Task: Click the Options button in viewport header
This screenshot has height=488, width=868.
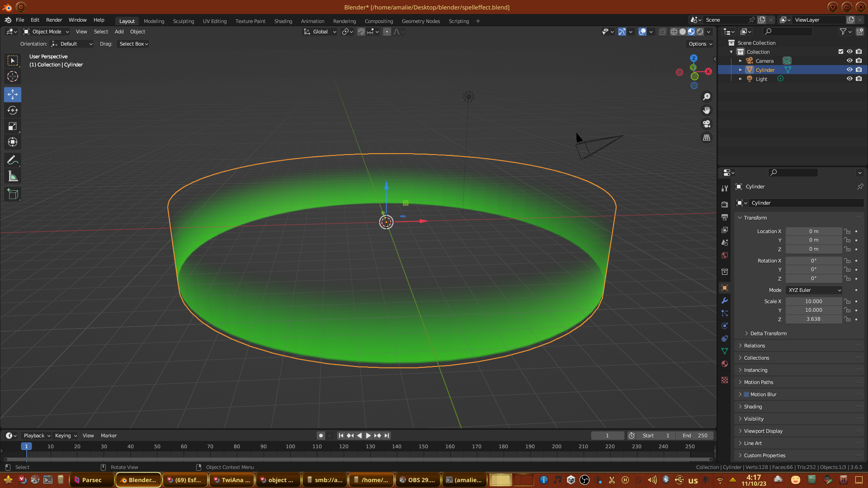Action: 700,44
